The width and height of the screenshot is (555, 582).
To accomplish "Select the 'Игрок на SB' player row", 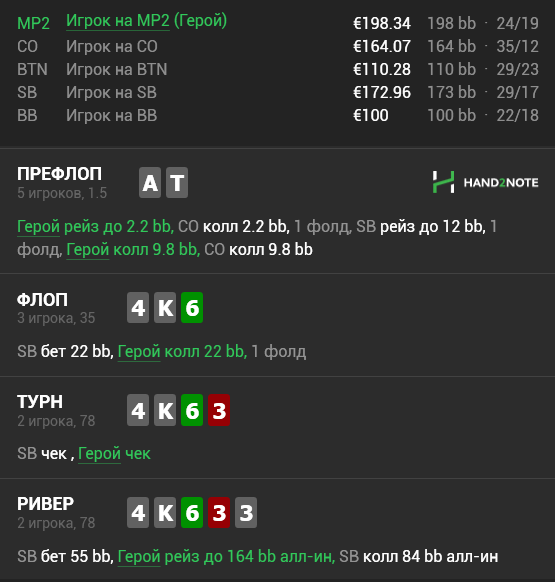I will 278,92.
